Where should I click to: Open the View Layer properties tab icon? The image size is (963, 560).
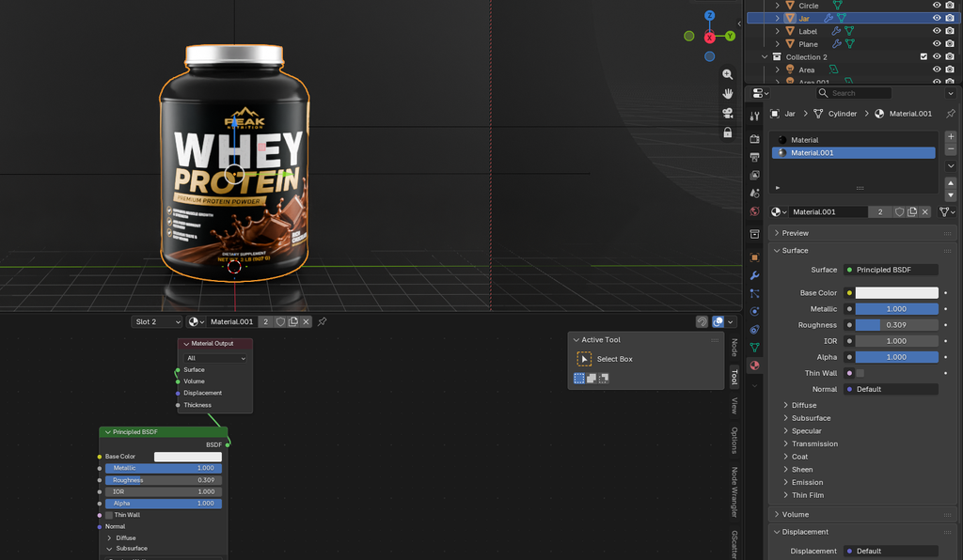(755, 176)
